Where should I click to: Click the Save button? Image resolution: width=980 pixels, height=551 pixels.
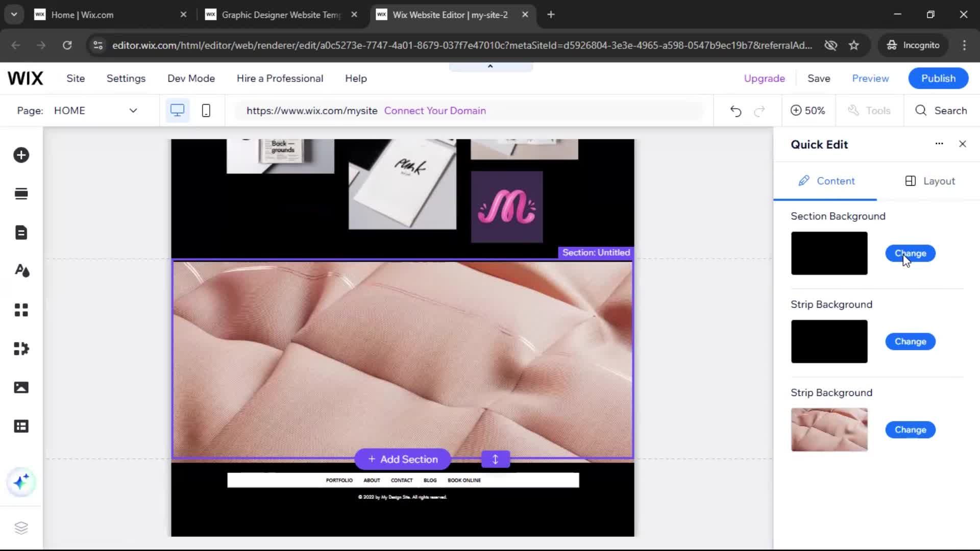click(819, 79)
